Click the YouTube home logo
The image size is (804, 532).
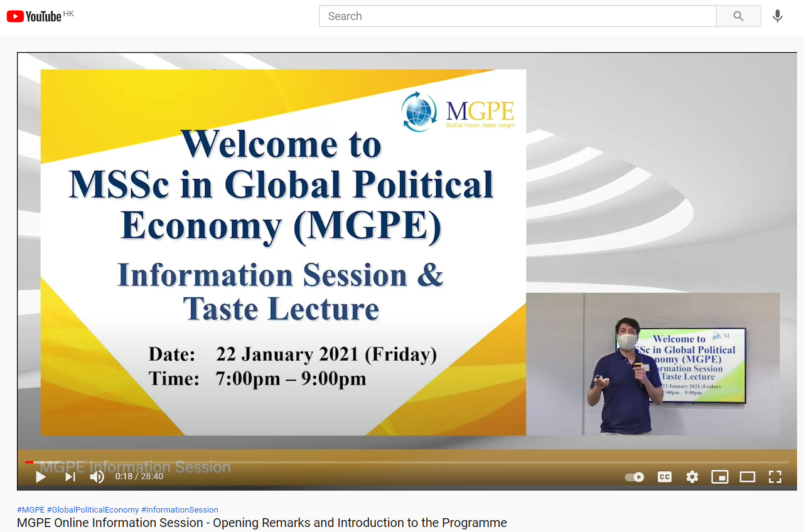[35, 16]
